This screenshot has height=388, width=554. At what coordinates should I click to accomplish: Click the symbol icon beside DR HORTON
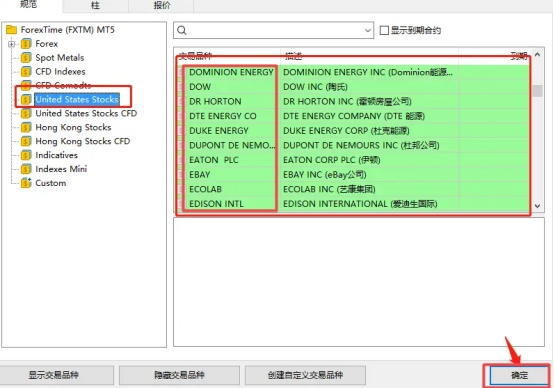point(181,101)
